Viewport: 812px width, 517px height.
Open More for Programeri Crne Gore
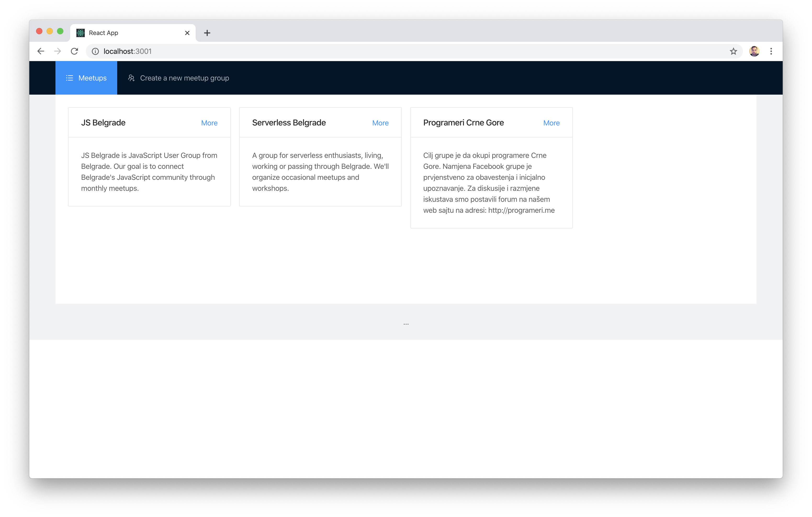tap(551, 123)
